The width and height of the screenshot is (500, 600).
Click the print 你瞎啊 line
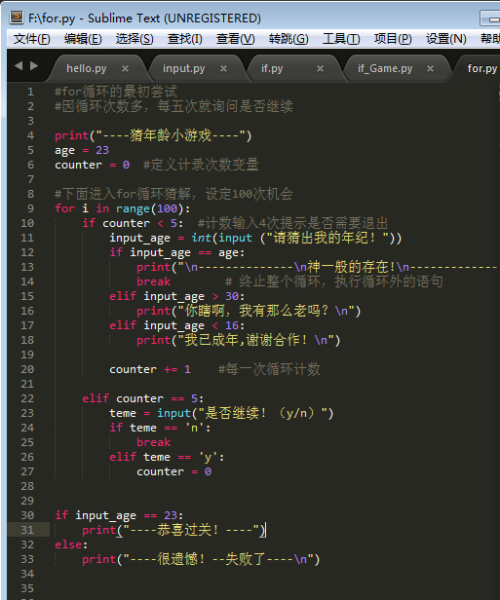tap(249, 311)
